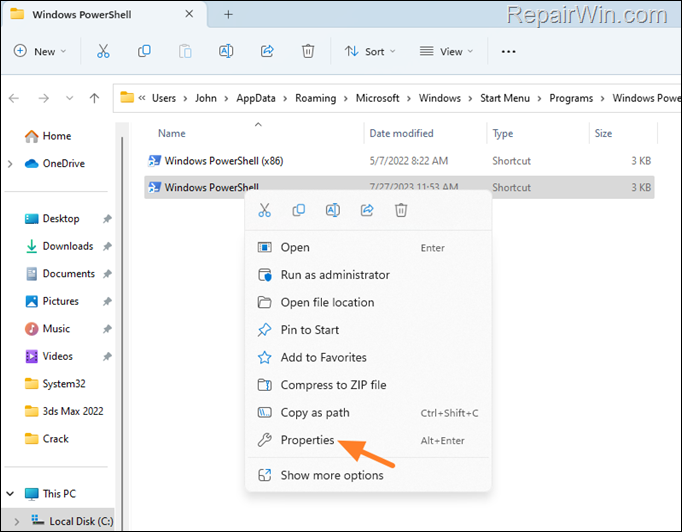Screen dimensions: 682x532
Task: Click the Programs breadcrumb segment
Action: 571,98
